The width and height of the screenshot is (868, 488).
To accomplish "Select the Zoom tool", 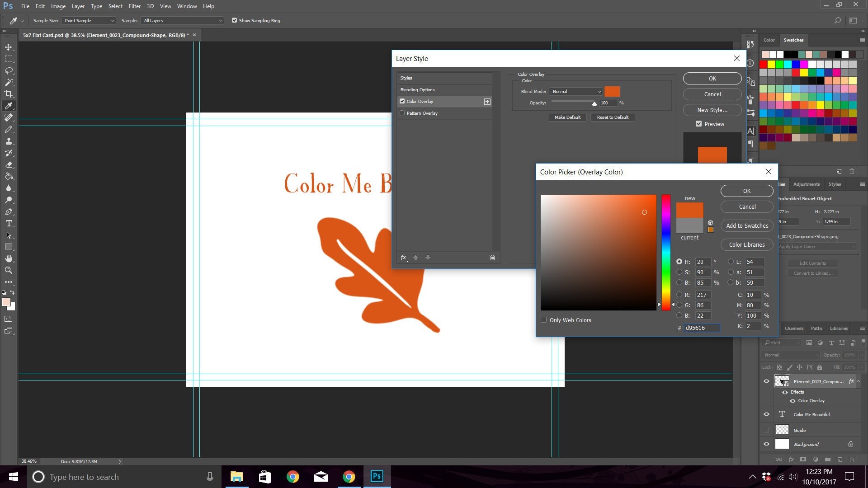I will point(9,270).
